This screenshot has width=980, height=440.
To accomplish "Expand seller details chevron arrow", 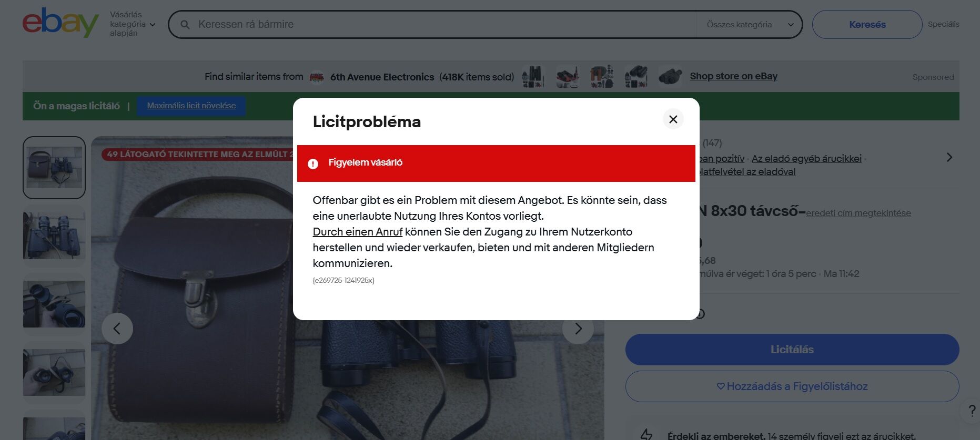I will [949, 157].
